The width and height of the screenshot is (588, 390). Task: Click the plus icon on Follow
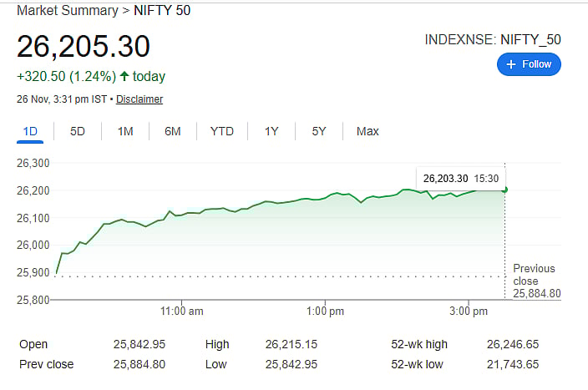pyautogui.click(x=512, y=63)
